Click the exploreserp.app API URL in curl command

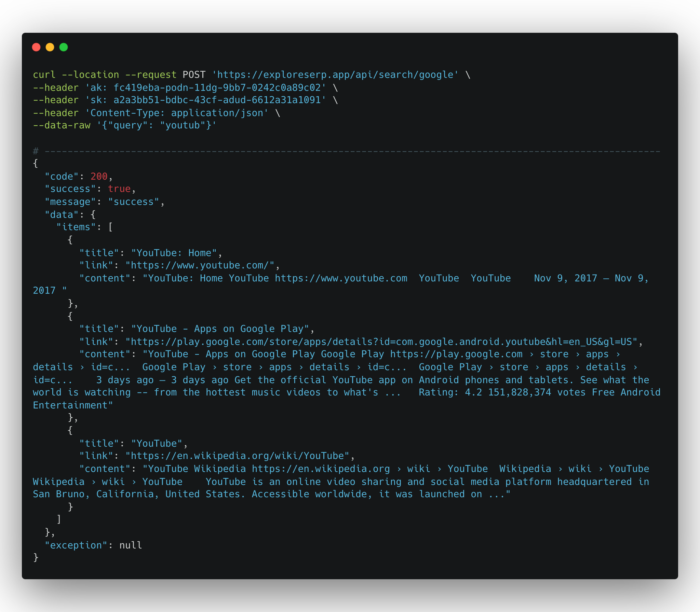pyautogui.click(x=335, y=75)
